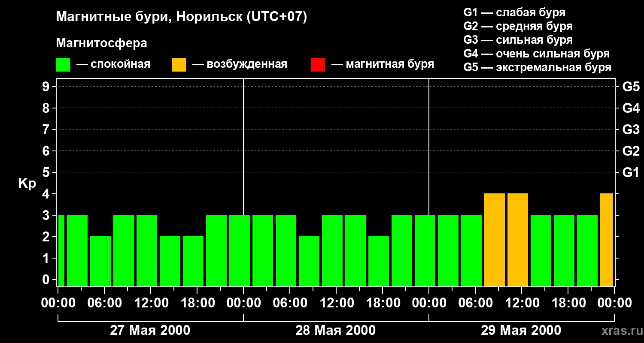Click the Kp 2 bar above 18:00 on 28 May
The width and height of the screenshot is (644, 343).
[x=379, y=261]
